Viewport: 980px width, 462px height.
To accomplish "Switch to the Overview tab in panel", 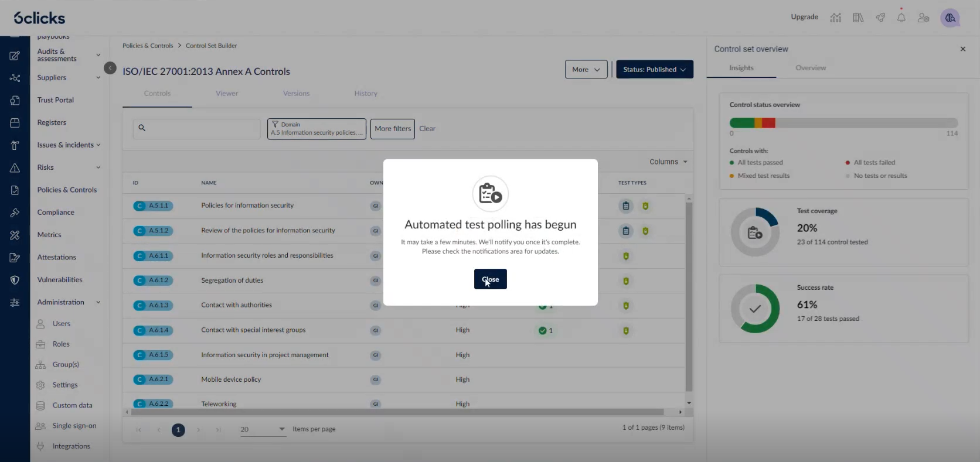I will tap(810, 68).
